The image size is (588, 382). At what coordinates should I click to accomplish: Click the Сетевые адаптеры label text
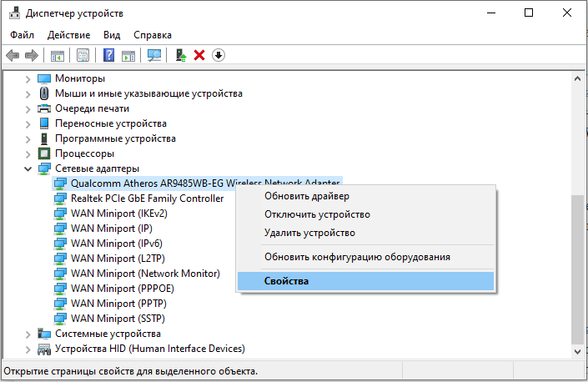[97, 168]
